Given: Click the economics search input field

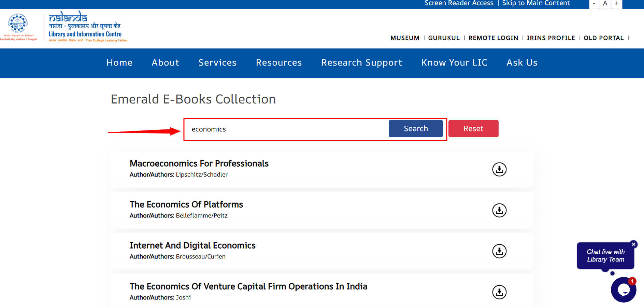Looking at the screenshot, I should point(287,129).
